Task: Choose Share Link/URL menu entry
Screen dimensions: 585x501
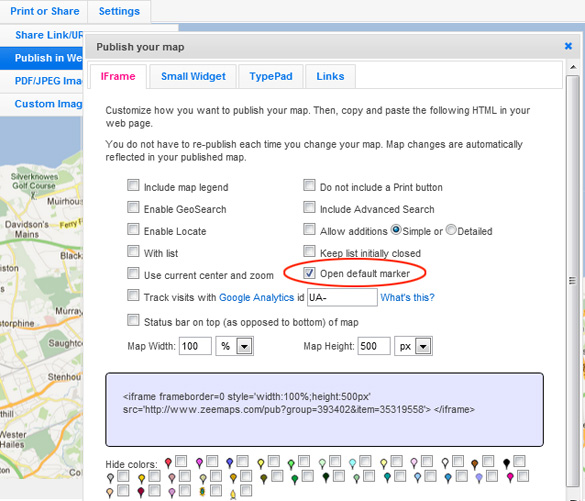Action: point(42,35)
